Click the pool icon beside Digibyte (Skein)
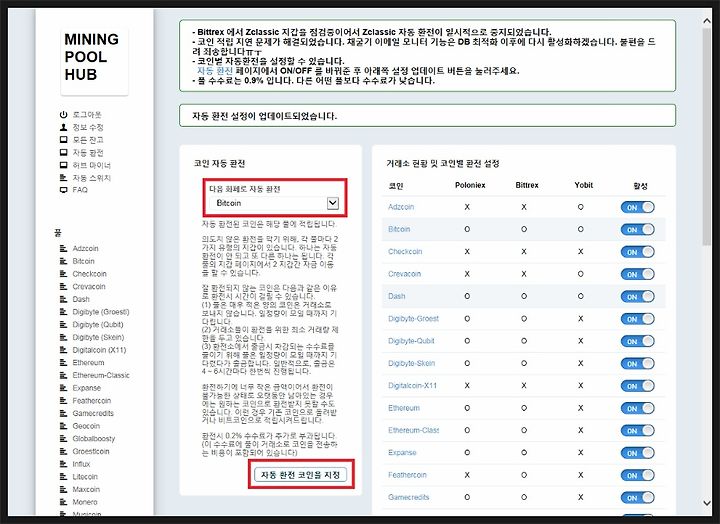Screen dimensions: 720x524 coord(63,337)
